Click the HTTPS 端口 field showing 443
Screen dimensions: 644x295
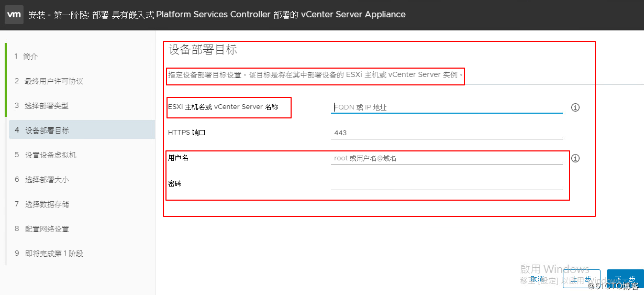pos(446,133)
